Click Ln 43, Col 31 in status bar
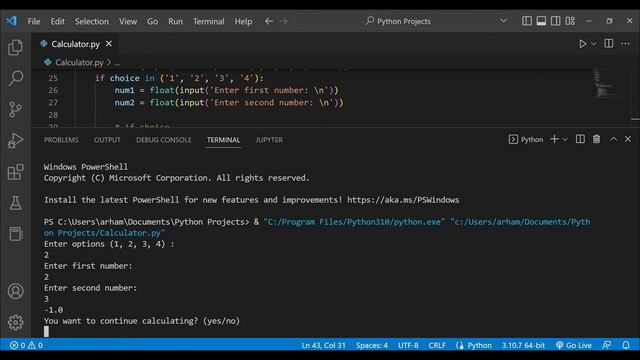The image size is (640, 360). pos(323,345)
